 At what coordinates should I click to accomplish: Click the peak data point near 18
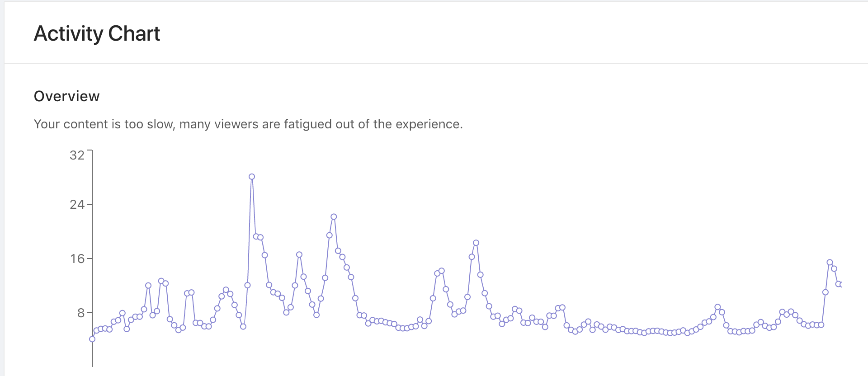coord(476,243)
